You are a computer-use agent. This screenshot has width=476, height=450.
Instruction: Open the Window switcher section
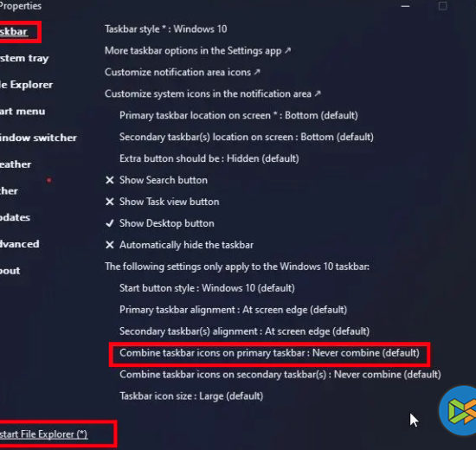[38, 138]
